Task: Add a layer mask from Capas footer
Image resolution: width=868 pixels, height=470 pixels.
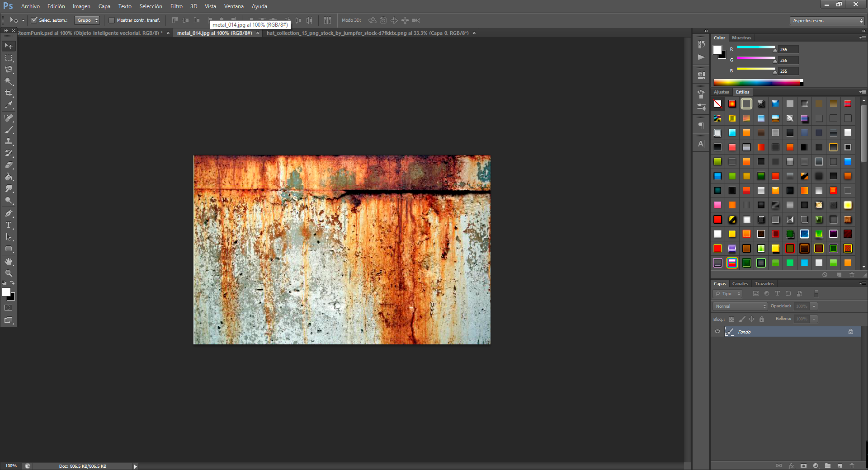Action: pos(803,465)
